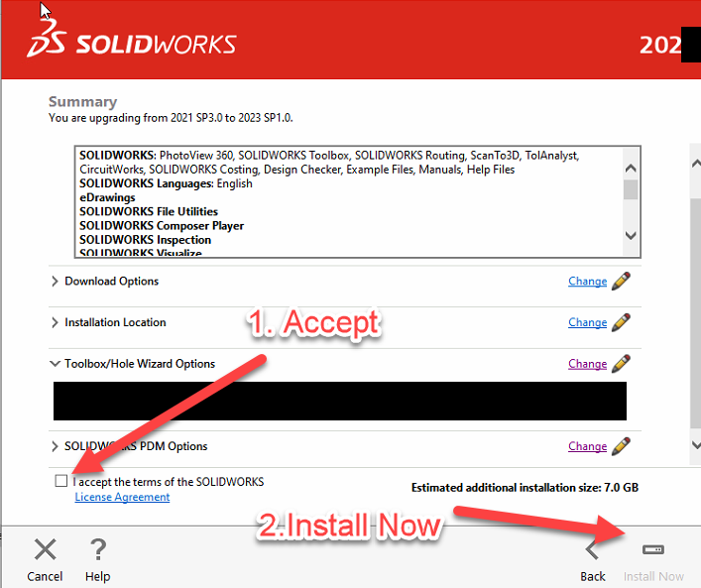Check the accept license terms checkbox

point(61,481)
